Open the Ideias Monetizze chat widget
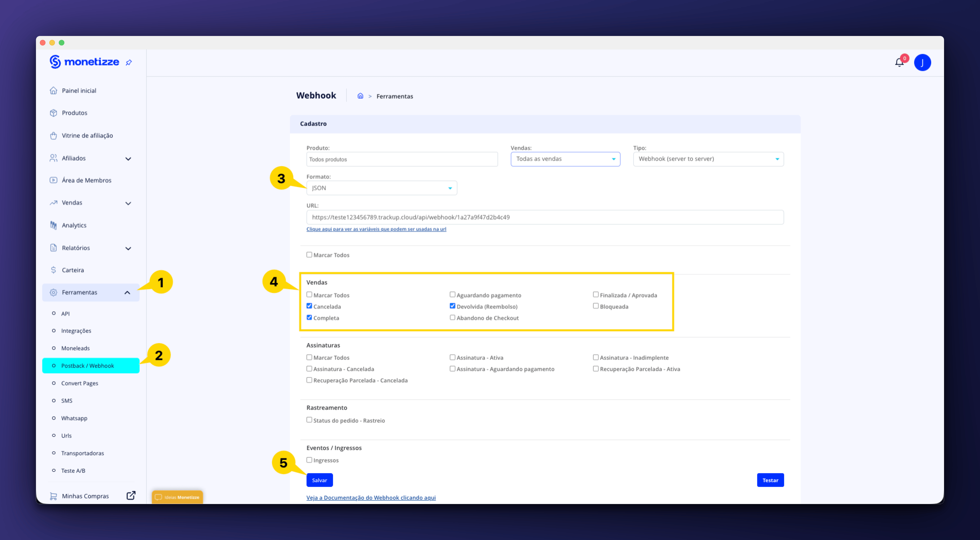 click(x=177, y=497)
